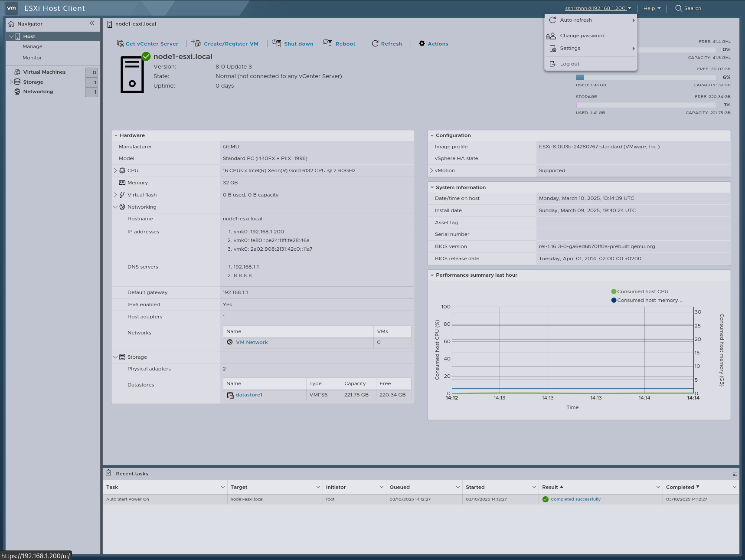Click the storage capacity usage bar

645,105
